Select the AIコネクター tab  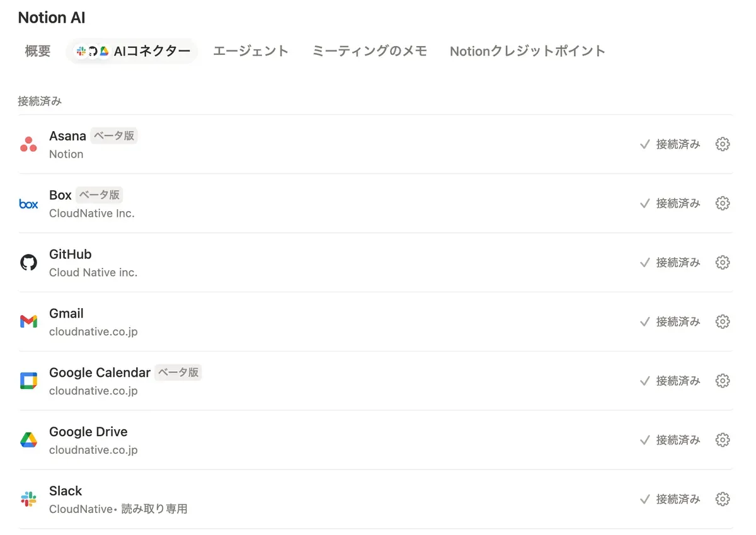pos(132,51)
